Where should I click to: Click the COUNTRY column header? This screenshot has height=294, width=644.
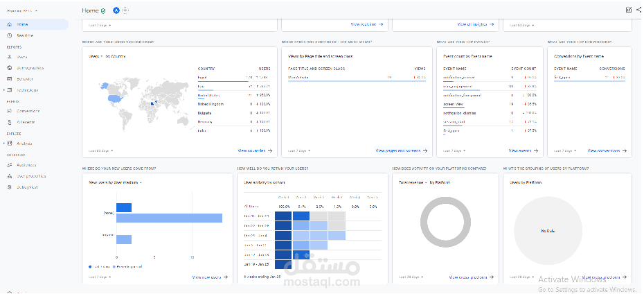coord(206,69)
